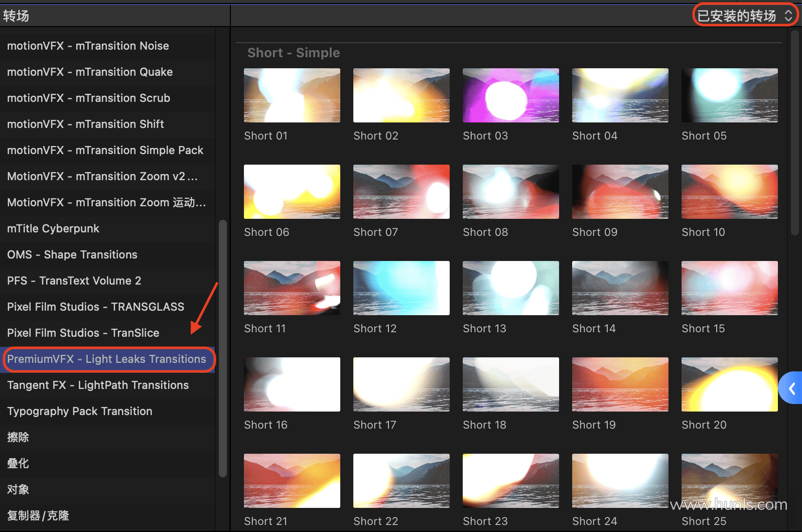
Task: Select mTitle Cyberpunk category
Action: (x=107, y=228)
